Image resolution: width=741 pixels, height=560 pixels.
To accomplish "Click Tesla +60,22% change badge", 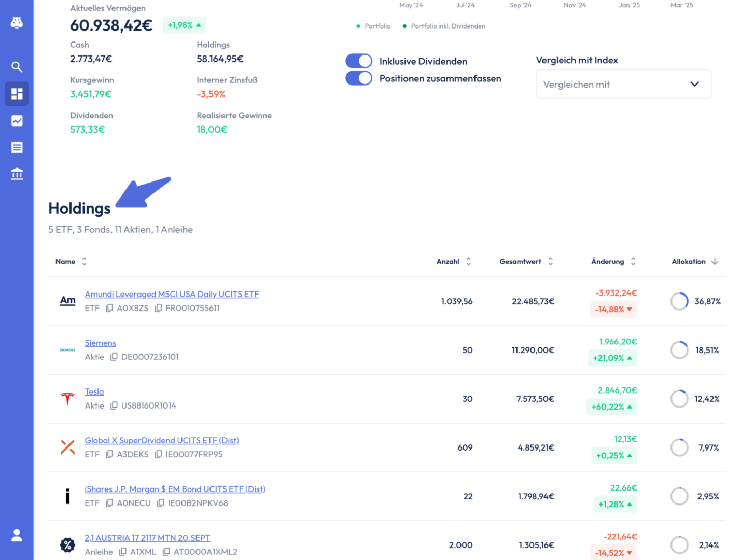I will 612,407.
